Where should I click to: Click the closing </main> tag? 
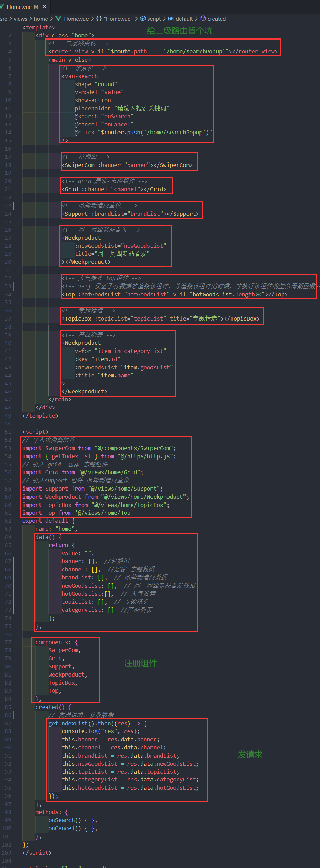[60, 399]
